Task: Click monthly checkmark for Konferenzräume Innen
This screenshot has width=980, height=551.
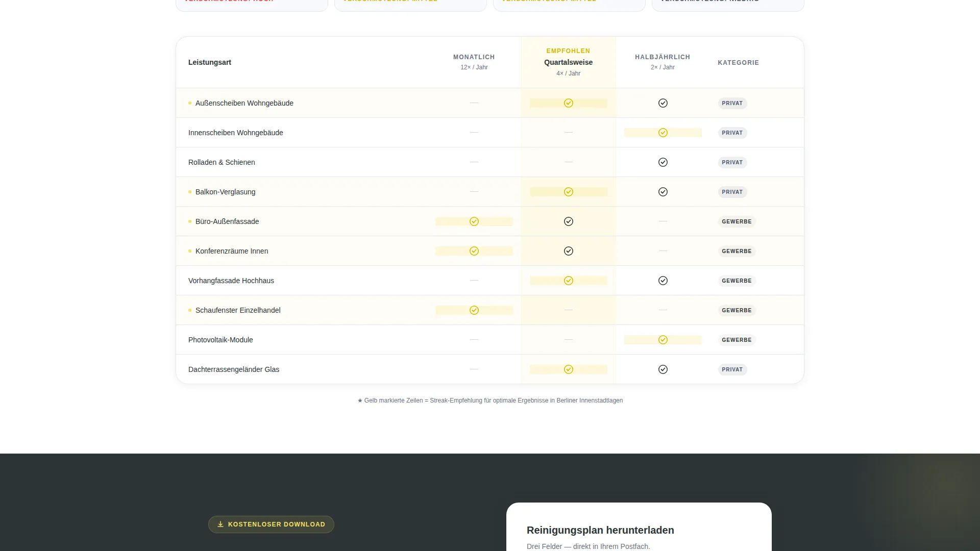Action: pos(474,251)
